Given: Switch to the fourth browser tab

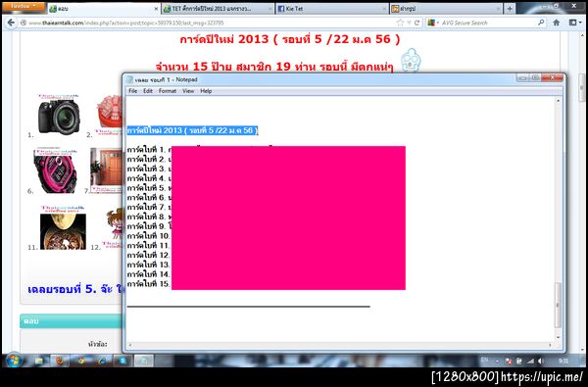Looking at the screenshot, I should tap(446, 9).
